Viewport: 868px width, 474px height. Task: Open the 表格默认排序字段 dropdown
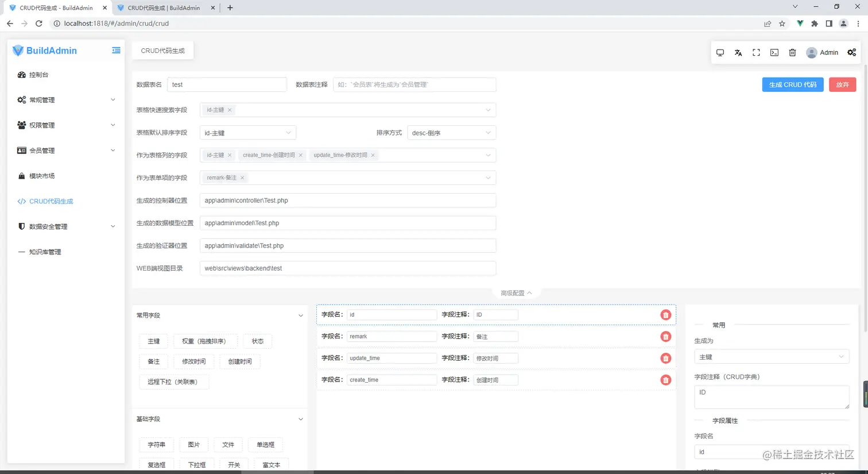click(248, 133)
